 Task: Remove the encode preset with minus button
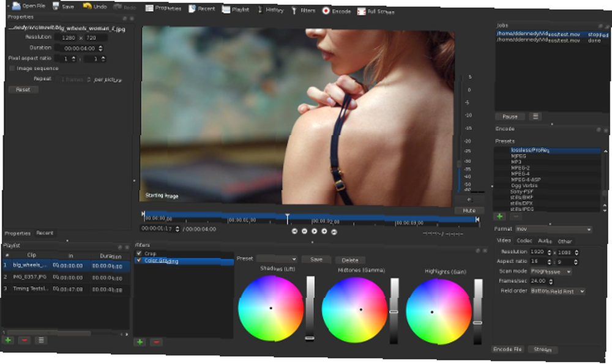point(516,217)
